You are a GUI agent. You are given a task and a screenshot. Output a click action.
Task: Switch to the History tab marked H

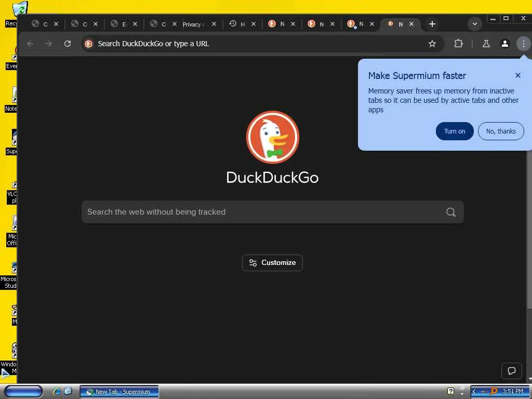(237, 24)
